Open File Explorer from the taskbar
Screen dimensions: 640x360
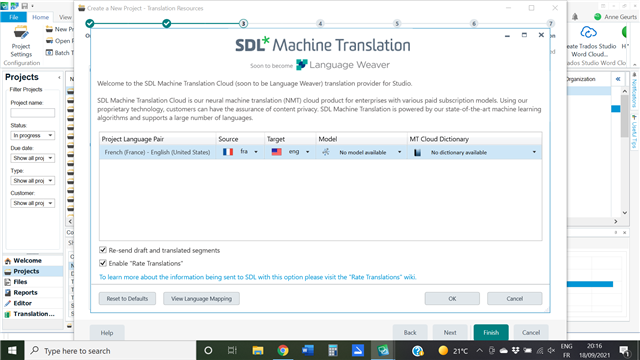(x=258, y=351)
